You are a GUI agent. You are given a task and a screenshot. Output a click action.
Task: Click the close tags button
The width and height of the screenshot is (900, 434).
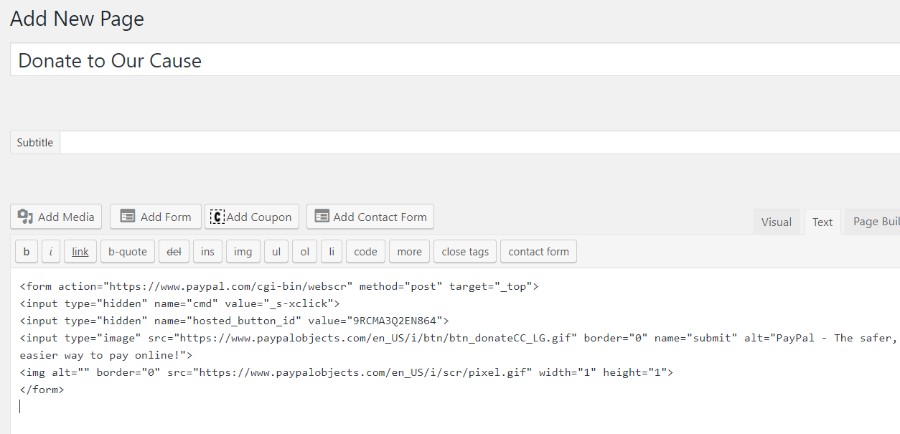465,252
